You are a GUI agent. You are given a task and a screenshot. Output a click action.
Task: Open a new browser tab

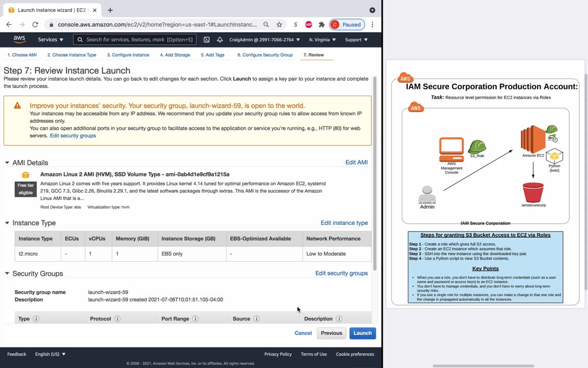(110, 10)
